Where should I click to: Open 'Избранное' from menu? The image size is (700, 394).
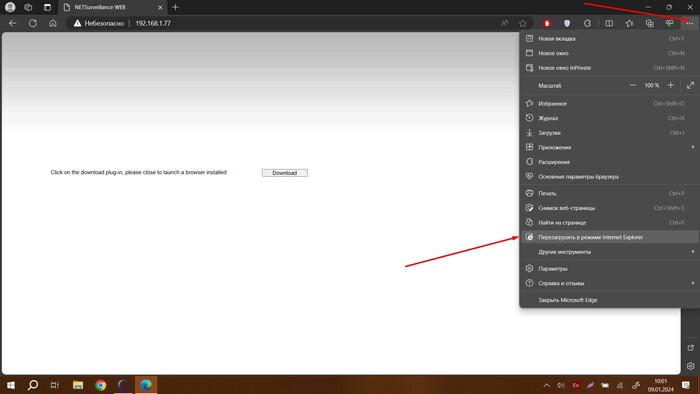tap(609, 104)
